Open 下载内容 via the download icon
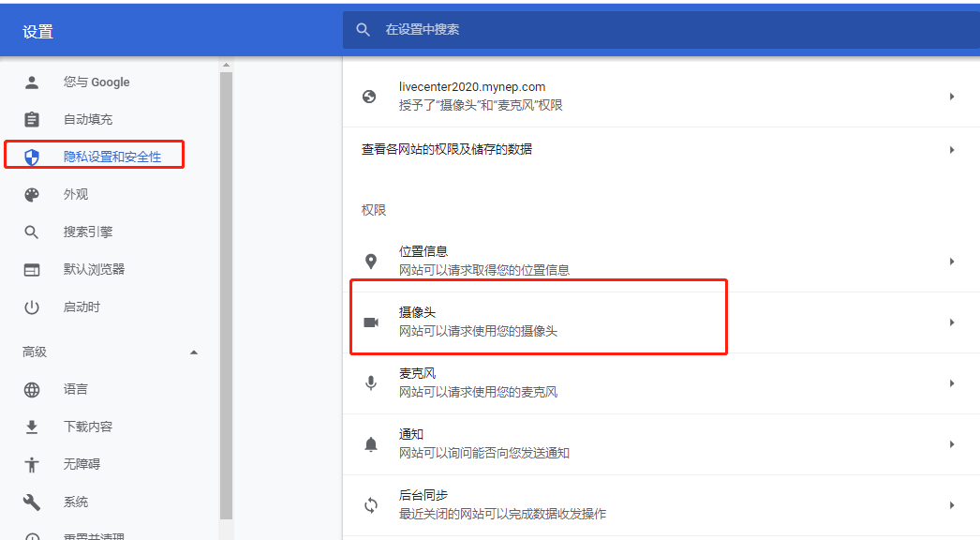Image resolution: width=980 pixels, height=540 pixels. [31, 426]
